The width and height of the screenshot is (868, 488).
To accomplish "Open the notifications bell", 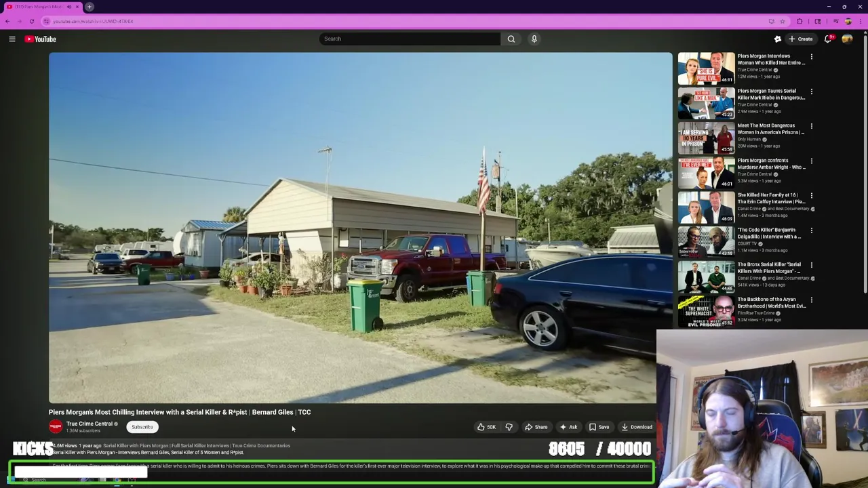I will 828,39.
